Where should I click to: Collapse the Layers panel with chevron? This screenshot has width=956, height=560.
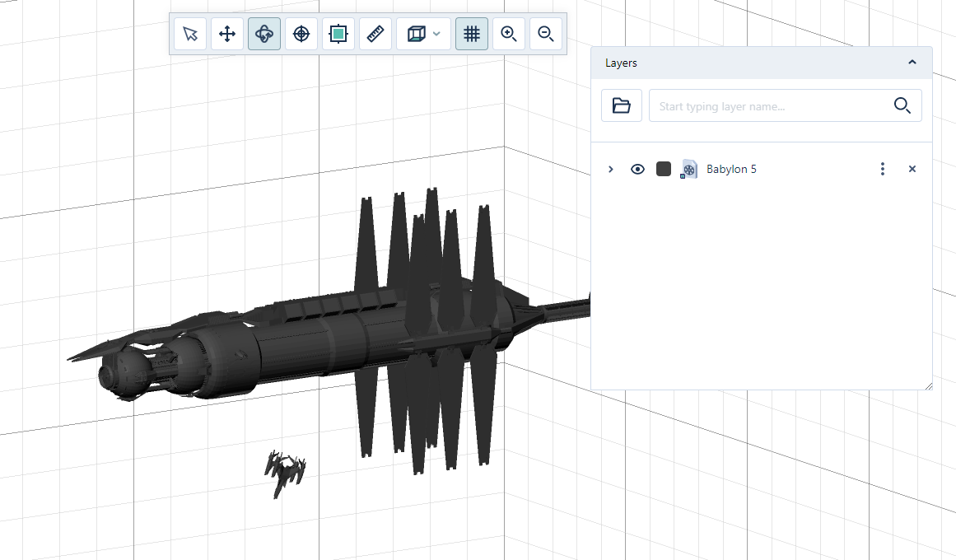912,63
